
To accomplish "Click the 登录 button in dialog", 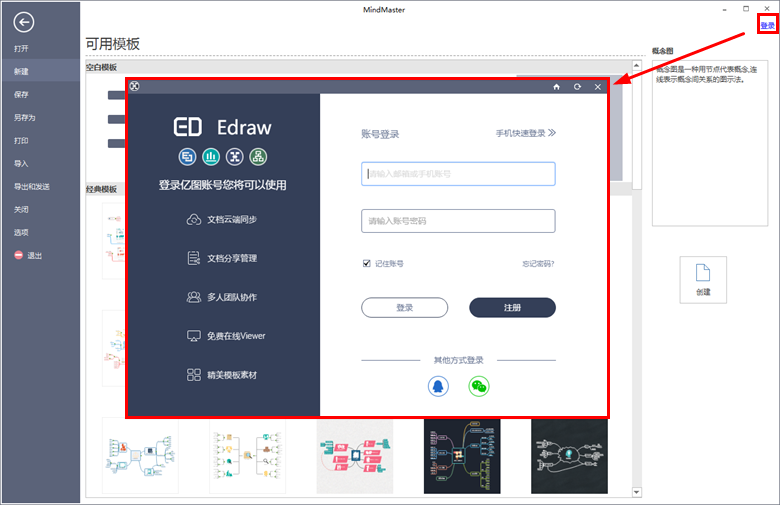I will [x=404, y=307].
